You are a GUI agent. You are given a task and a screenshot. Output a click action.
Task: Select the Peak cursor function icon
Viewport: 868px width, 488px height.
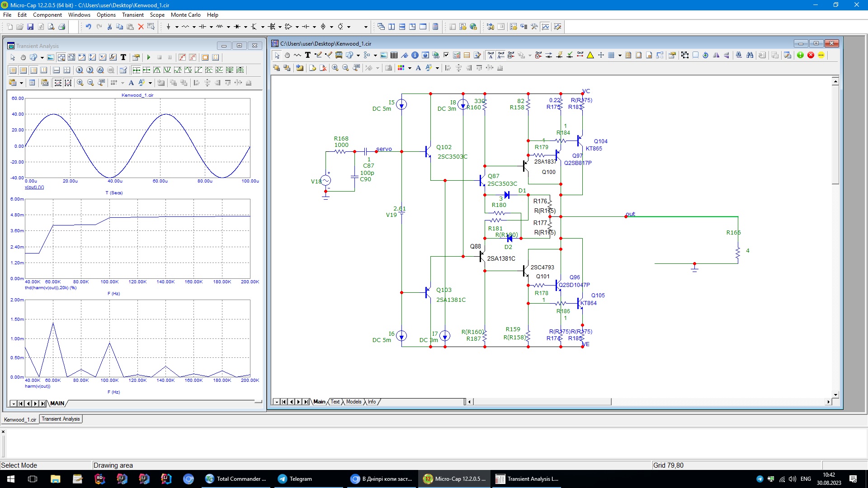point(157,70)
